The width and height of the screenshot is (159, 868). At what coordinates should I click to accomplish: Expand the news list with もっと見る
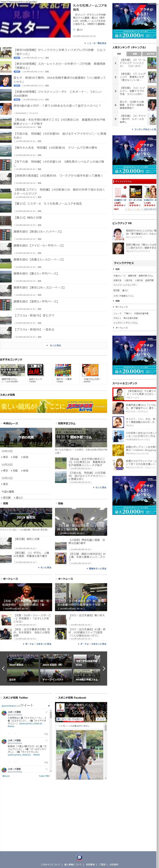[54, 345]
